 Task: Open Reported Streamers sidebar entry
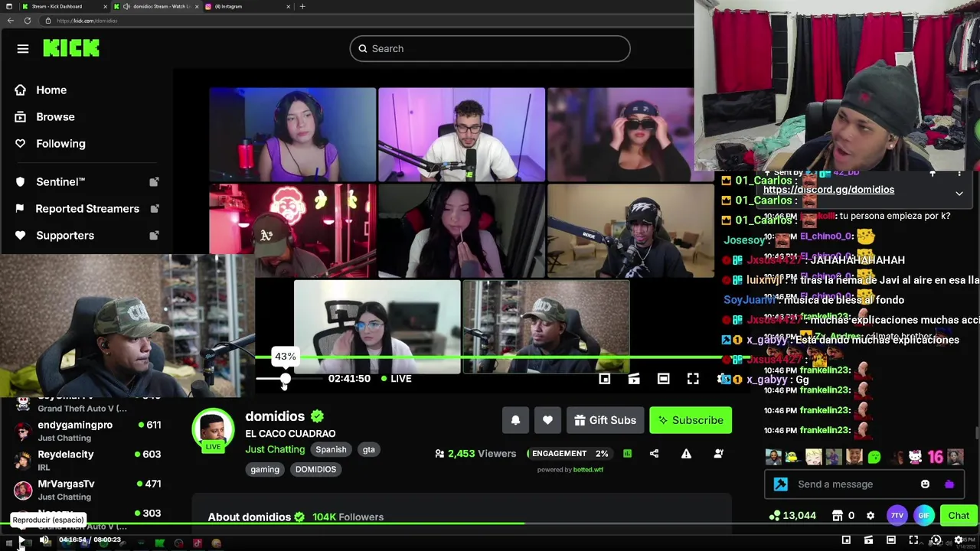click(86, 209)
